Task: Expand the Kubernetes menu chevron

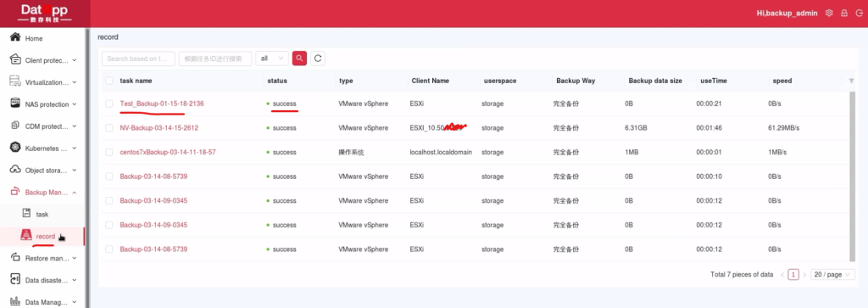Action: (x=75, y=148)
